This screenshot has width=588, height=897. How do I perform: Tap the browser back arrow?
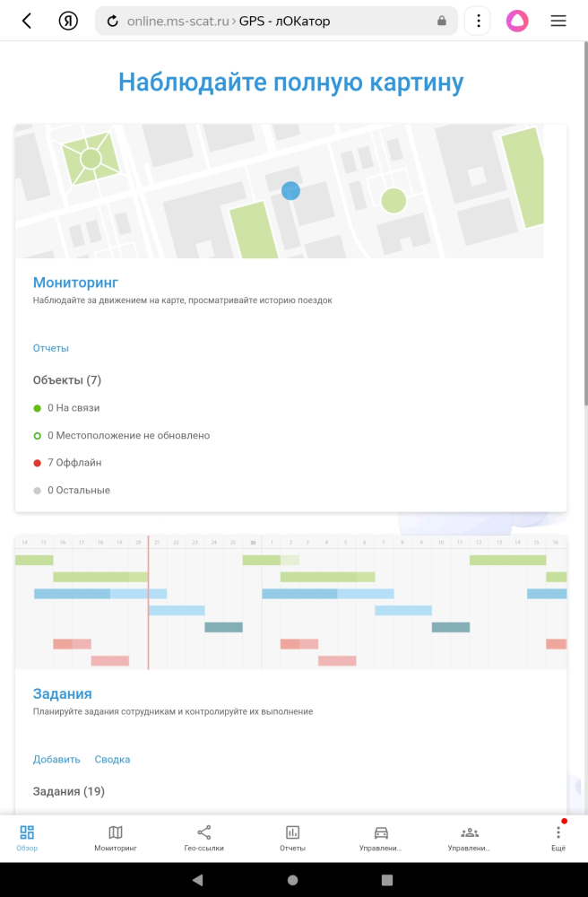point(26,22)
